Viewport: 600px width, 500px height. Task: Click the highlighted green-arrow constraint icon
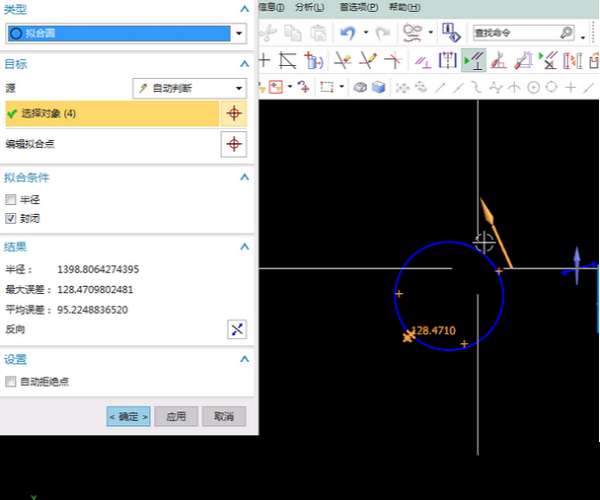[x=473, y=61]
